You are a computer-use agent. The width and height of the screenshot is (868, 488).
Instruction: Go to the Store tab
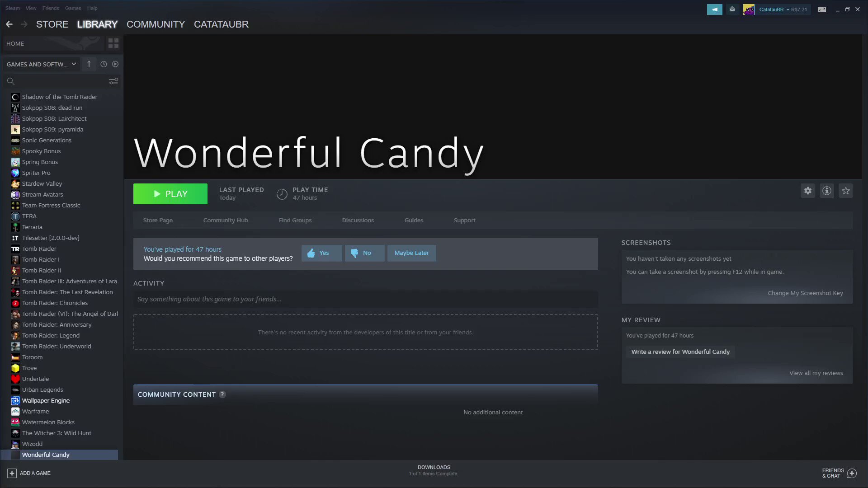click(x=52, y=24)
